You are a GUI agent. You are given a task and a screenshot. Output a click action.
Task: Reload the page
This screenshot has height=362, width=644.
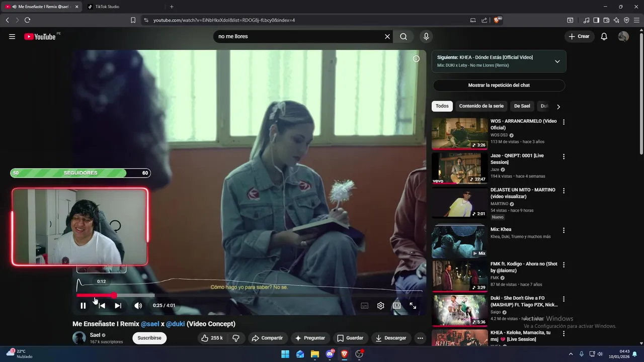click(x=27, y=20)
